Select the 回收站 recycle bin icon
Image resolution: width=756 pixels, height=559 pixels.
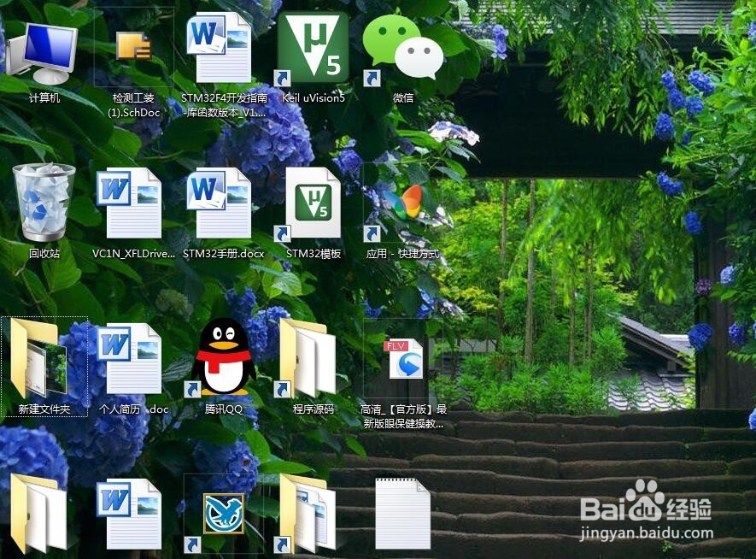[44, 202]
